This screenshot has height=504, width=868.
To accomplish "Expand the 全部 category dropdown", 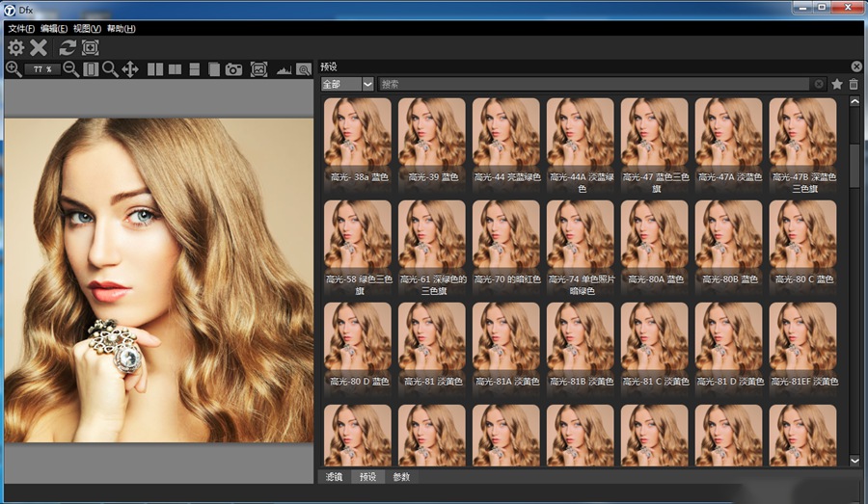I will [x=367, y=85].
